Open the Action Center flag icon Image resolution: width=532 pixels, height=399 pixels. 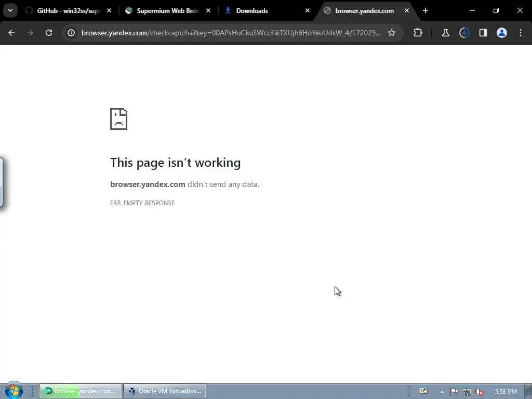point(454,392)
